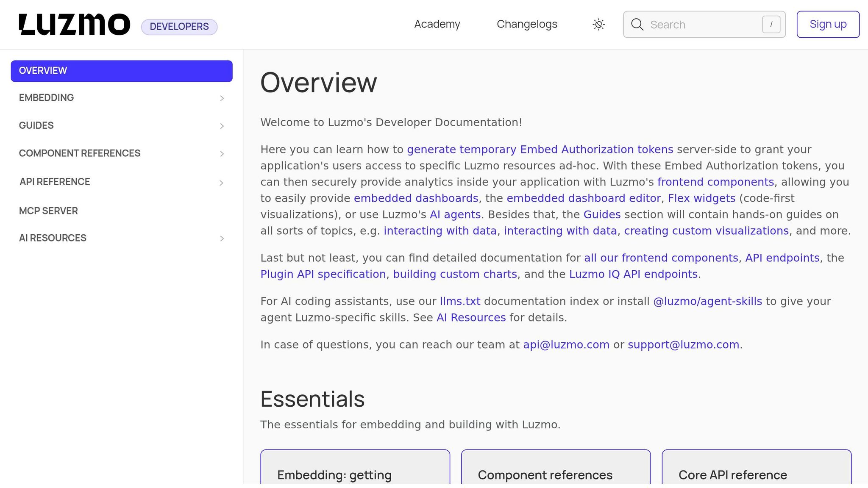868x488 pixels.
Task: Follow 'generate temporary Embed Authorization tokens' link
Action: (540, 150)
